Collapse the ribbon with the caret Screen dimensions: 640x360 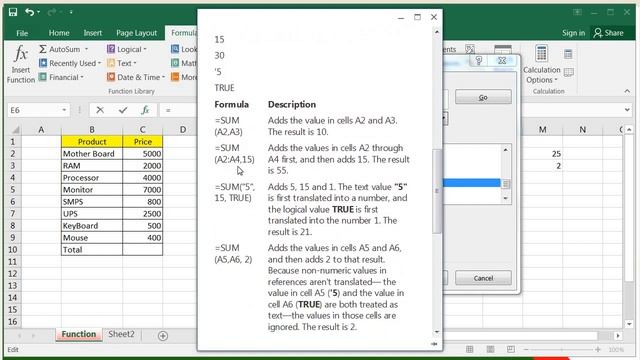pyautogui.click(x=627, y=91)
